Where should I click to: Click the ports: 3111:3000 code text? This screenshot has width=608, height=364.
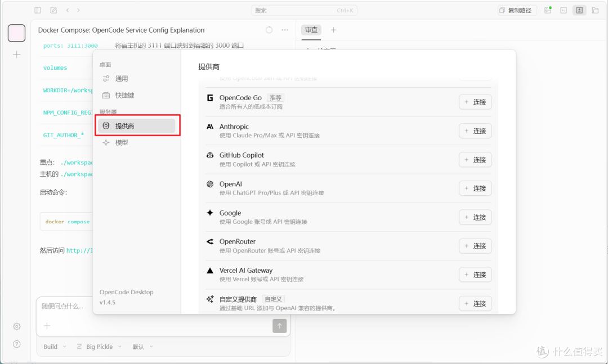tap(70, 46)
